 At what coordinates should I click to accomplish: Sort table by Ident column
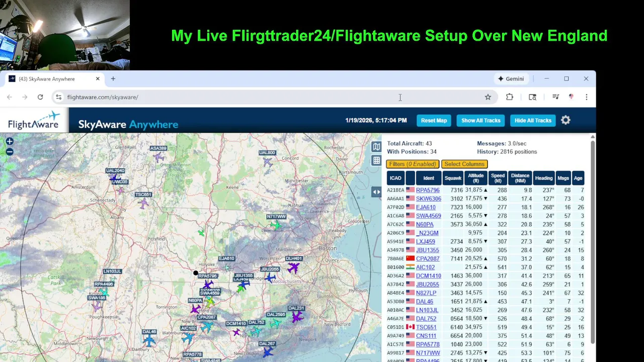point(429,178)
